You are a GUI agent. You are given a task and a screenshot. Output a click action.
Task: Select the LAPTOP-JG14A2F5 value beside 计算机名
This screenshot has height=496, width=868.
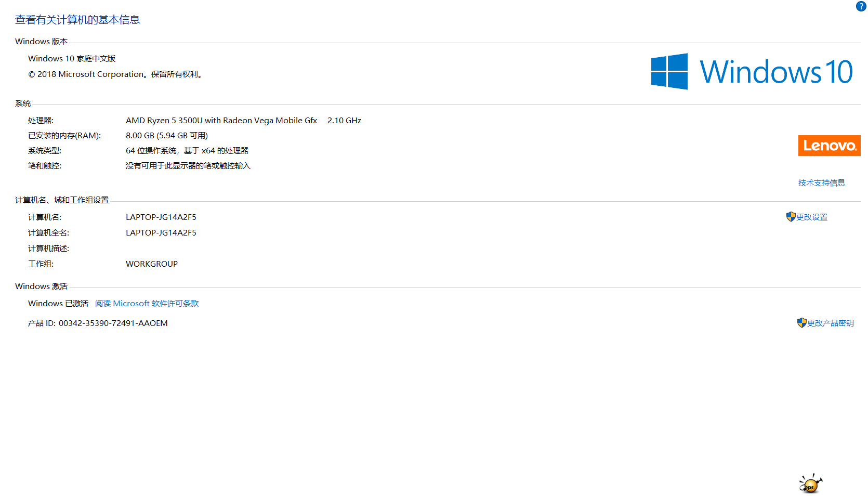point(161,217)
